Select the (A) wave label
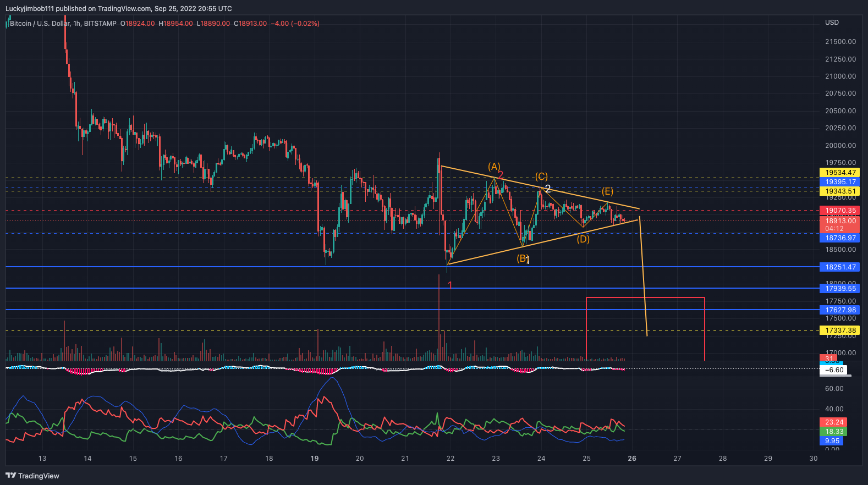 (x=494, y=167)
